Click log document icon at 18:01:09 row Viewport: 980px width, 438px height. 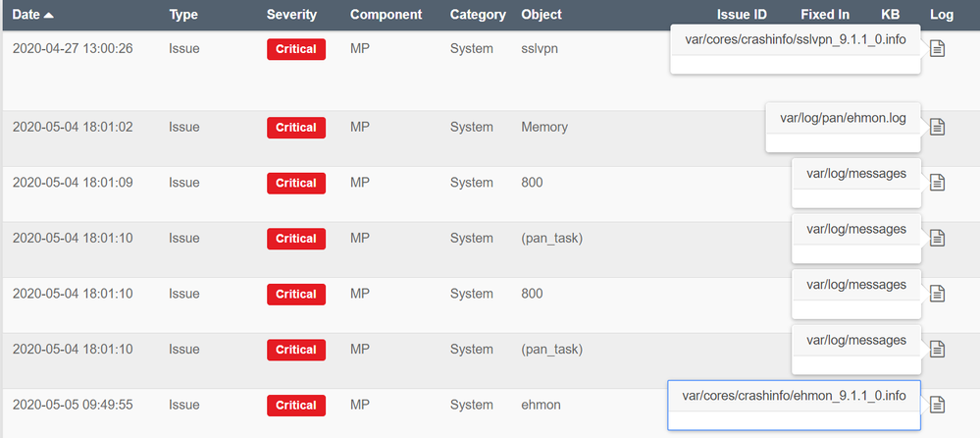[x=937, y=182]
